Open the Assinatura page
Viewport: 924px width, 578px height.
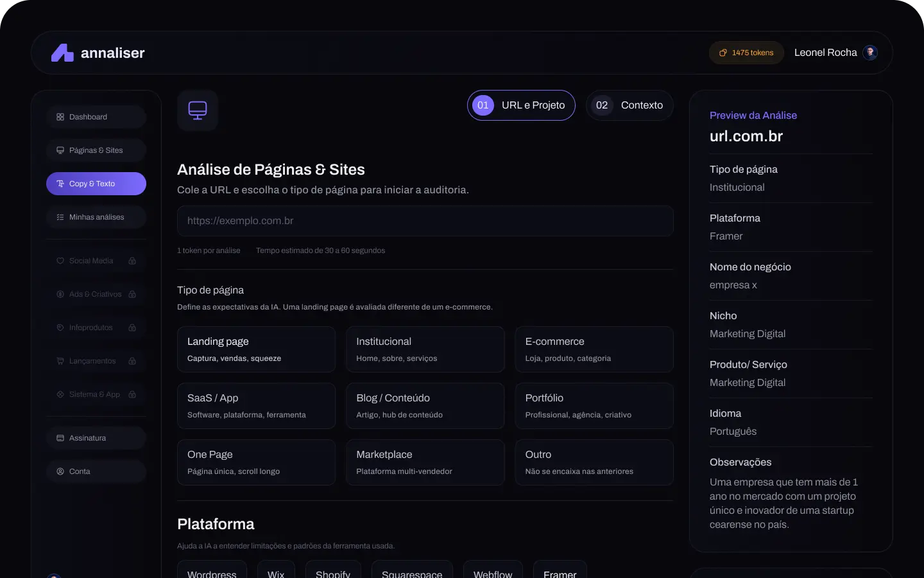[x=96, y=438]
